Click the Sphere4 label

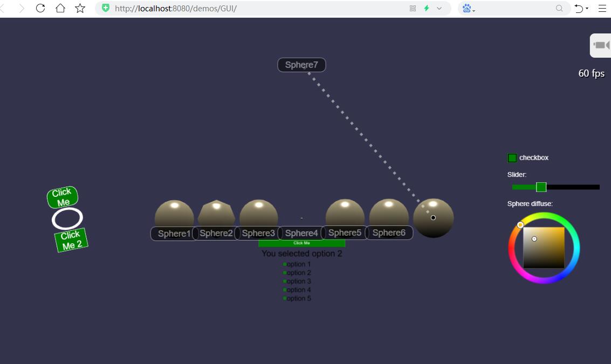(301, 233)
